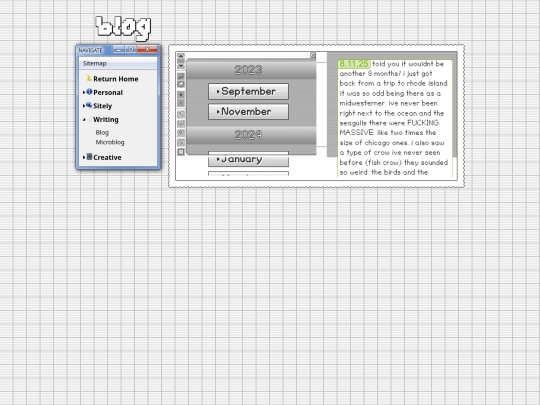Select the Personal category label

pyautogui.click(x=108, y=92)
